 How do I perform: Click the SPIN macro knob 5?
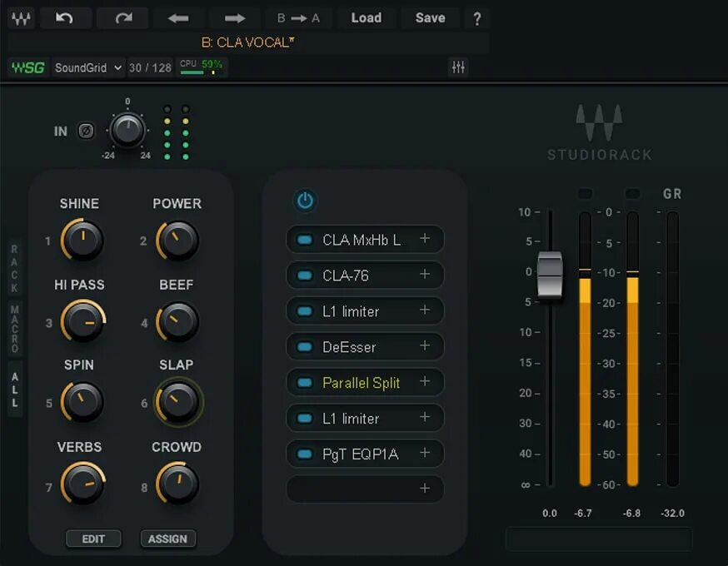pyautogui.click(x=82, y=402)
